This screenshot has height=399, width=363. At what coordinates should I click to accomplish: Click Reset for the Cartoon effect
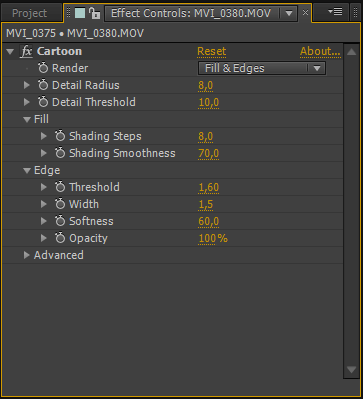(212, 51)
